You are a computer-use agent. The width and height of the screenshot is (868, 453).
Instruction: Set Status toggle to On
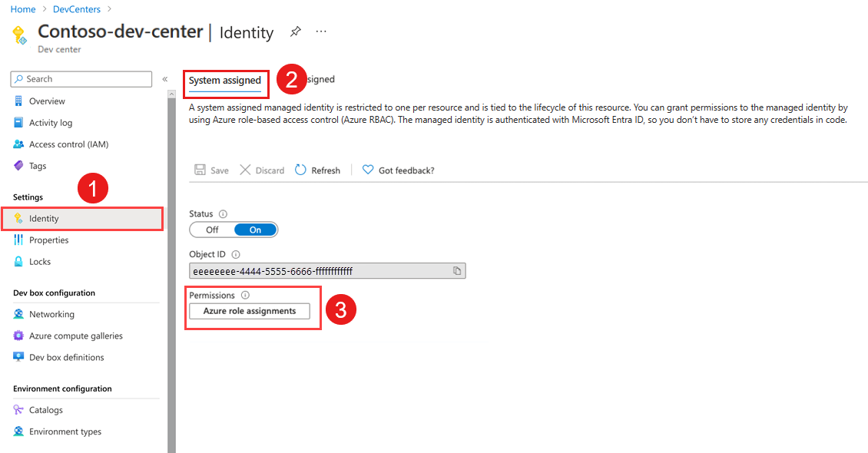[255, 230]
